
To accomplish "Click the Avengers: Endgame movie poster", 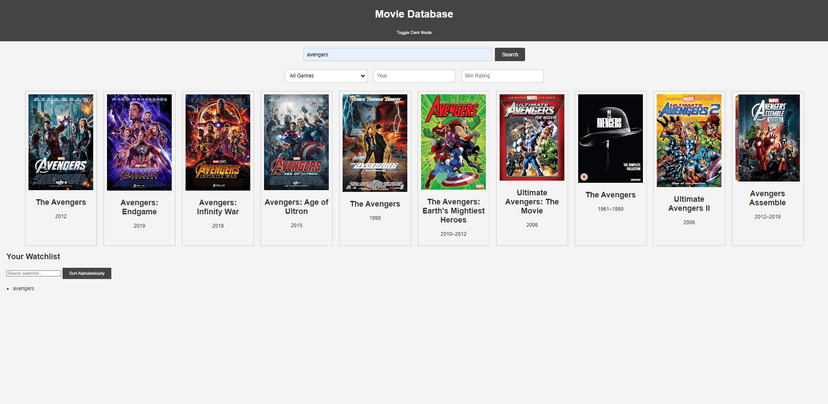I will (x=139, y=142).
